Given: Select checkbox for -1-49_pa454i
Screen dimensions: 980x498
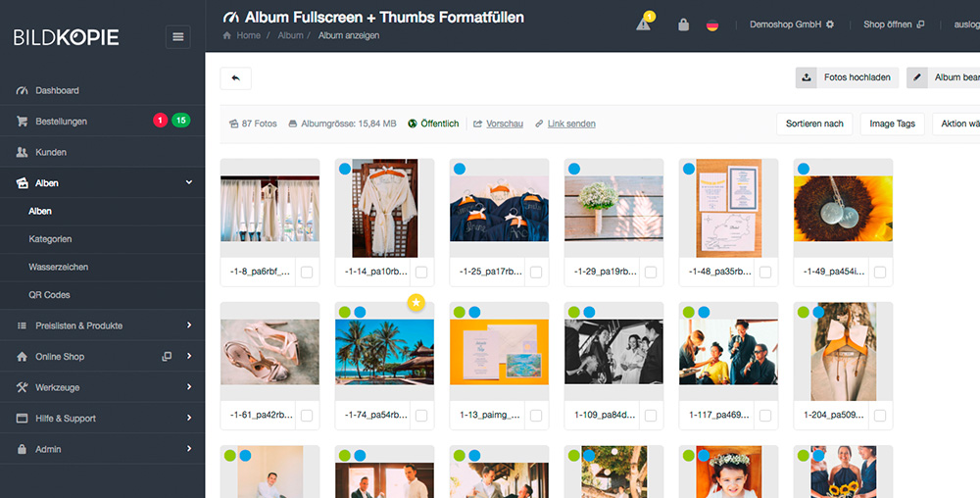Looking at the screenshot, I should point(880,273).
